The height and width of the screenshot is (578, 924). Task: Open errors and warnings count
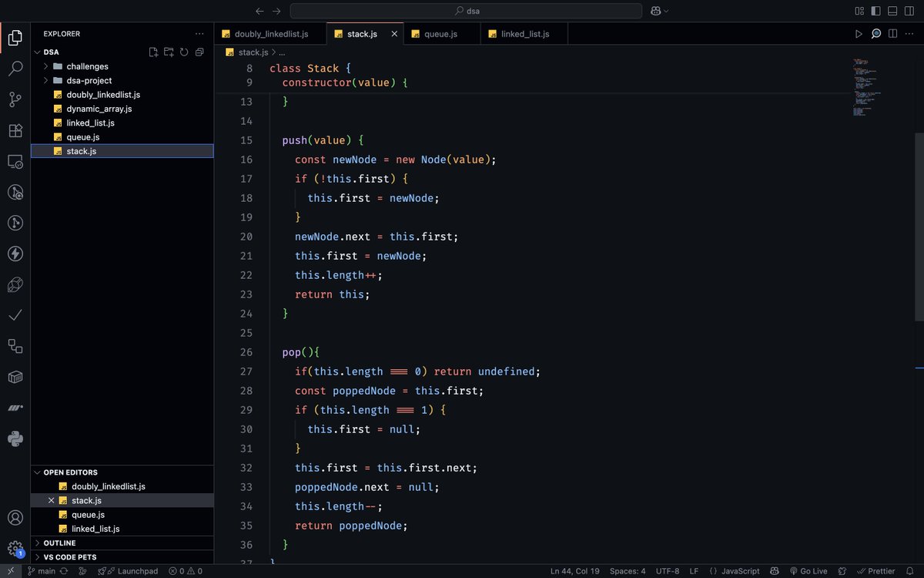(x=186, y=571)
